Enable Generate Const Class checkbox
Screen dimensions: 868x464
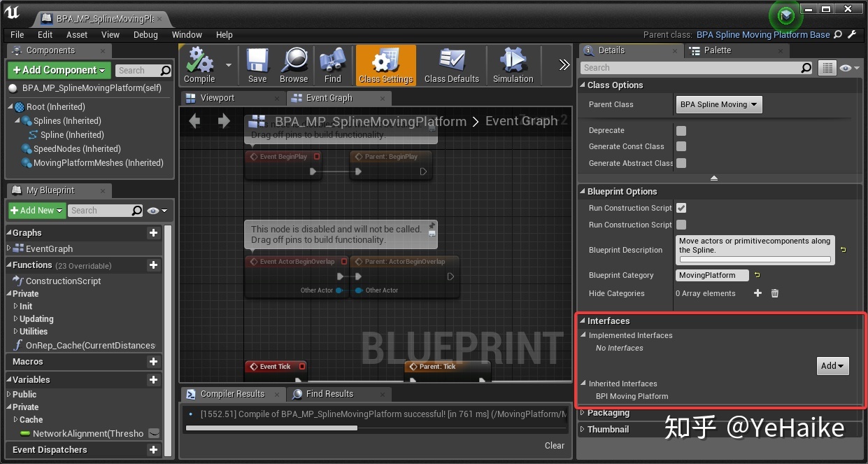tap(681, 146)
